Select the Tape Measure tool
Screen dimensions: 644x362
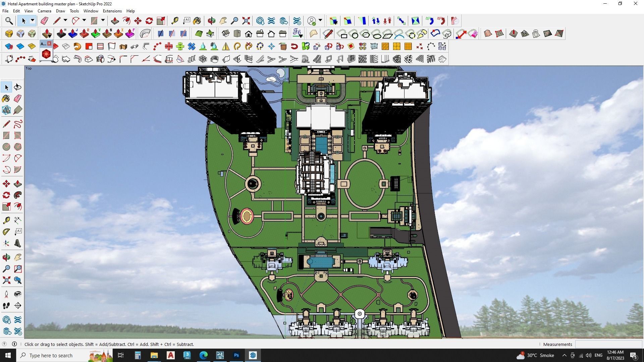click(x=175, y=21)
